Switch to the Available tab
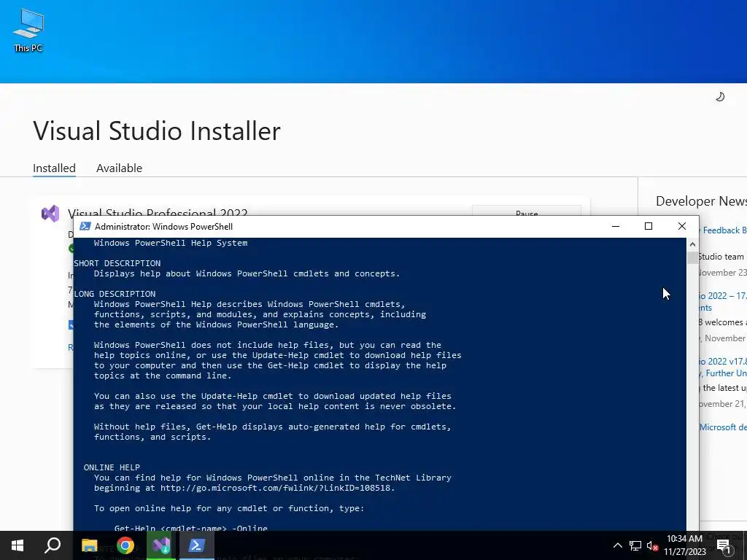This screenshot has width=747, height=560. tap(119, 168)
